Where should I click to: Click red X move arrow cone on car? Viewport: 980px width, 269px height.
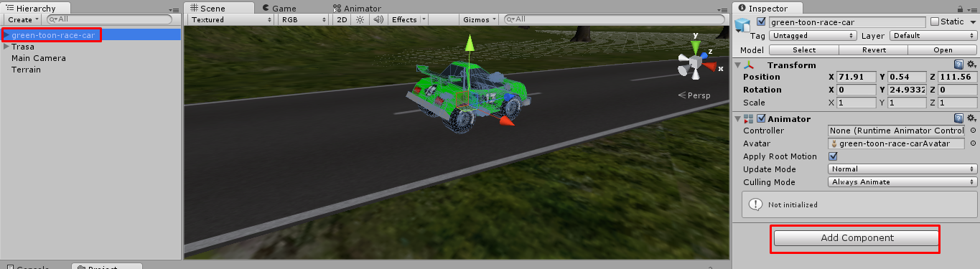(x=507, y=122)
